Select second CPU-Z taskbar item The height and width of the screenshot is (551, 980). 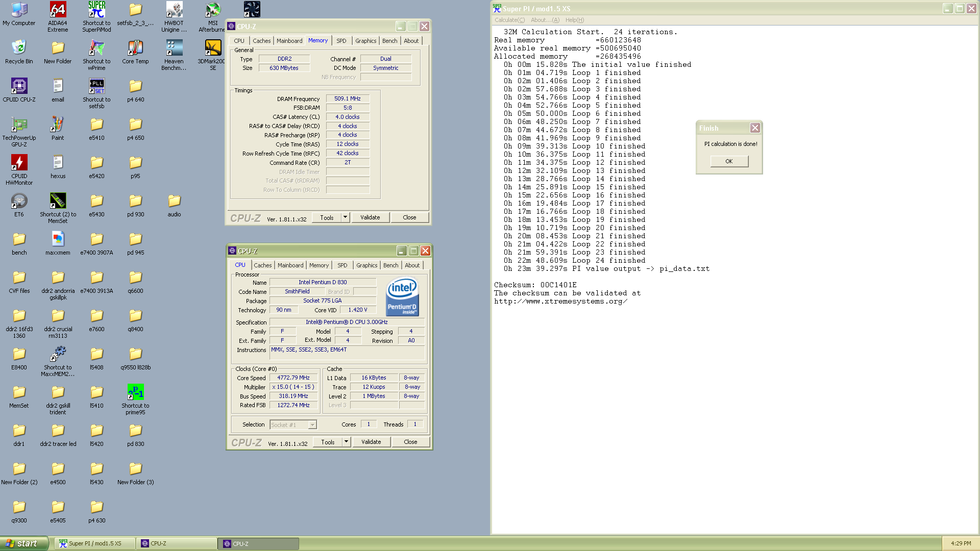[259, 544]
